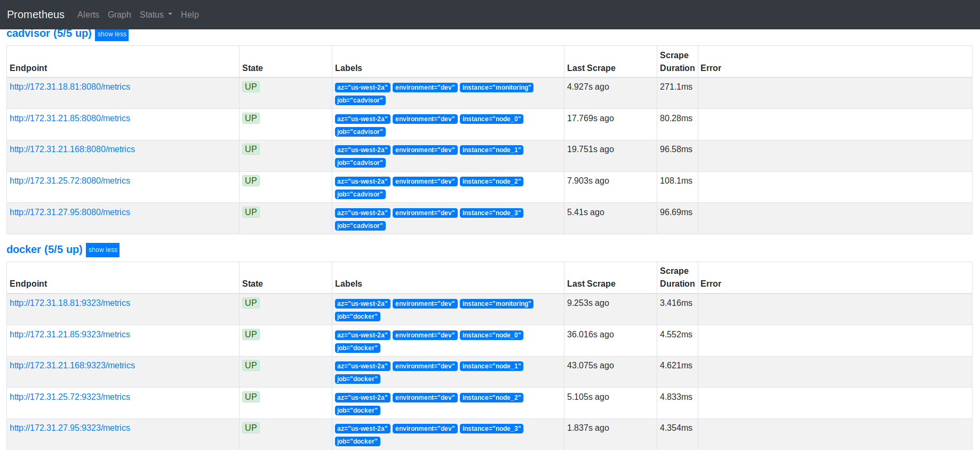This screenshot has height=450, width=980.
Task: Open the docker job heading link
Action: click(x=44, y=249)
